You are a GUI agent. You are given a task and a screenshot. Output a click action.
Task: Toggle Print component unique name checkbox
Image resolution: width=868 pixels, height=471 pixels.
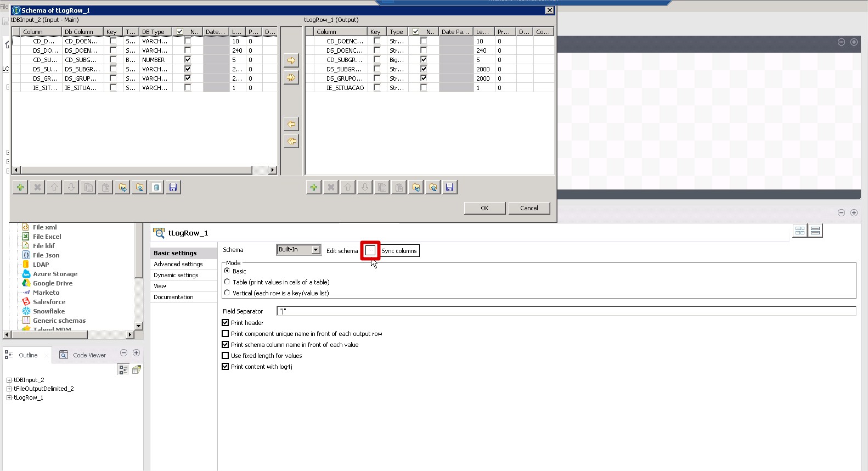pyautogui.click(x=225, y=334)
